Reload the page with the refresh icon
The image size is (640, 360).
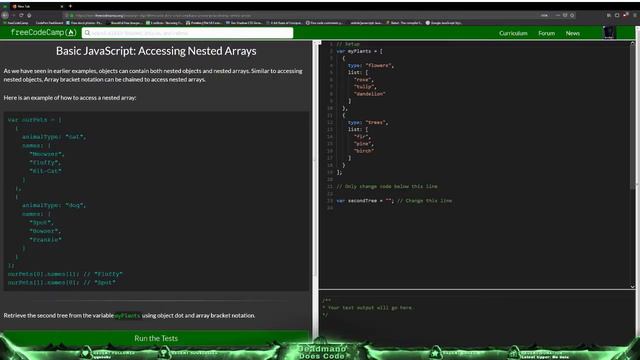(x=21, y=15)
